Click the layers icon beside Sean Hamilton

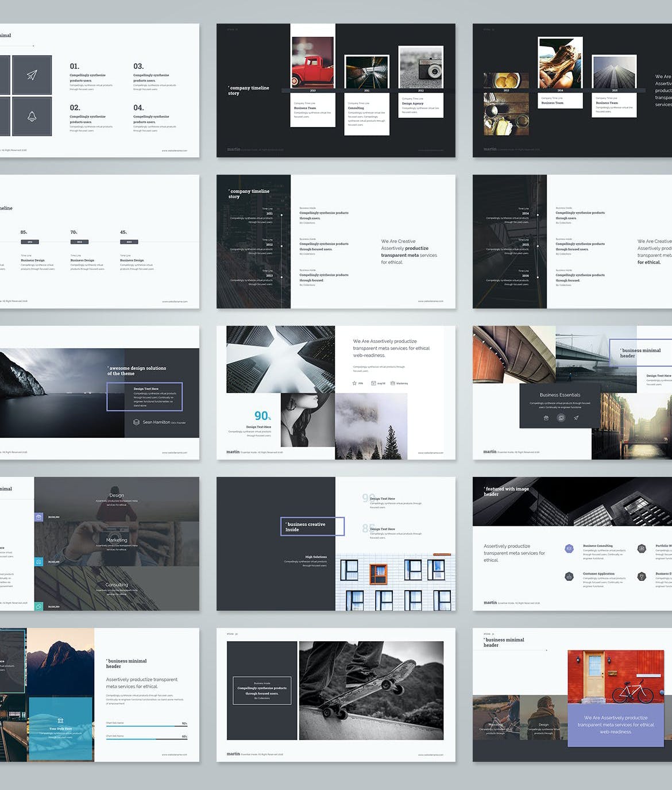[136, 422]
